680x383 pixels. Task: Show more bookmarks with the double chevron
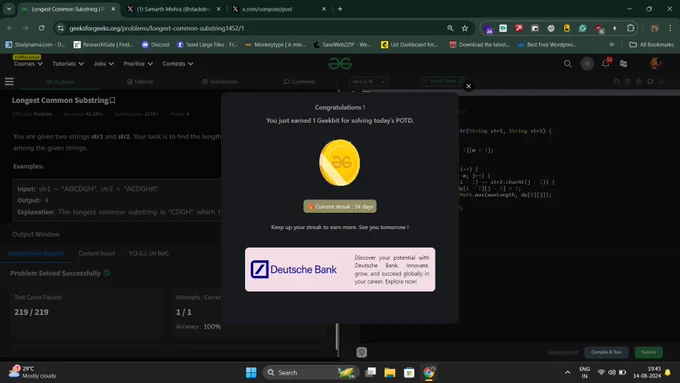coord(611,45)
